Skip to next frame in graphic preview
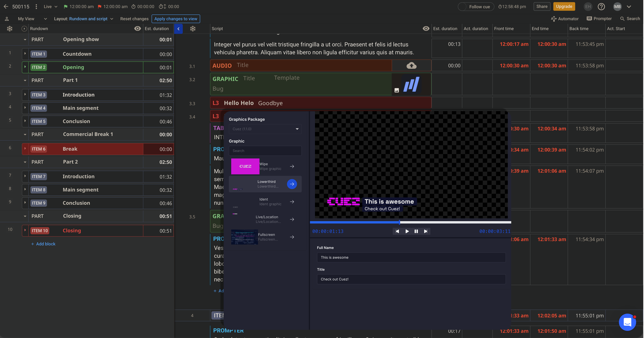Image resolution: width=644 pixels, height=338 pixels. [x=426, y=231]
